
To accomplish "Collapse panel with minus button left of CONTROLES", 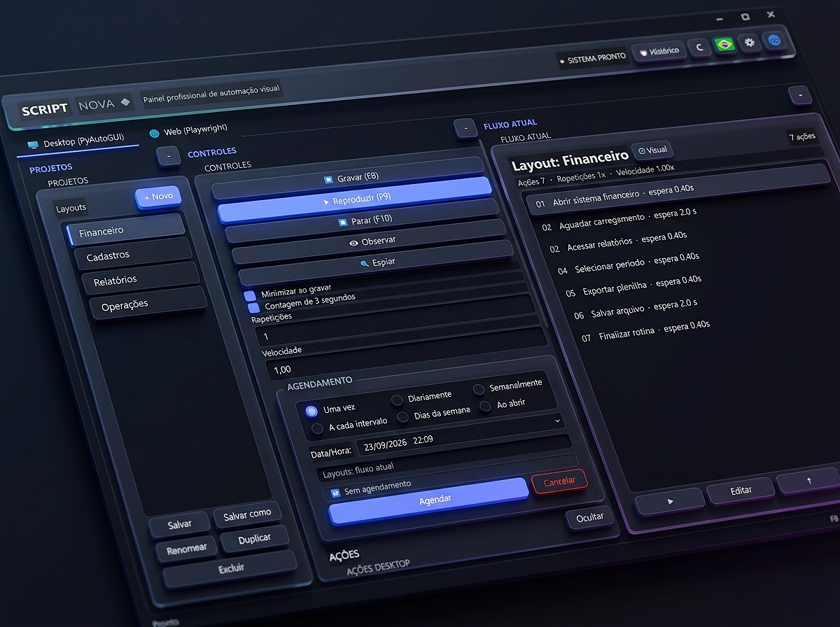I will (x=168, y=156).
